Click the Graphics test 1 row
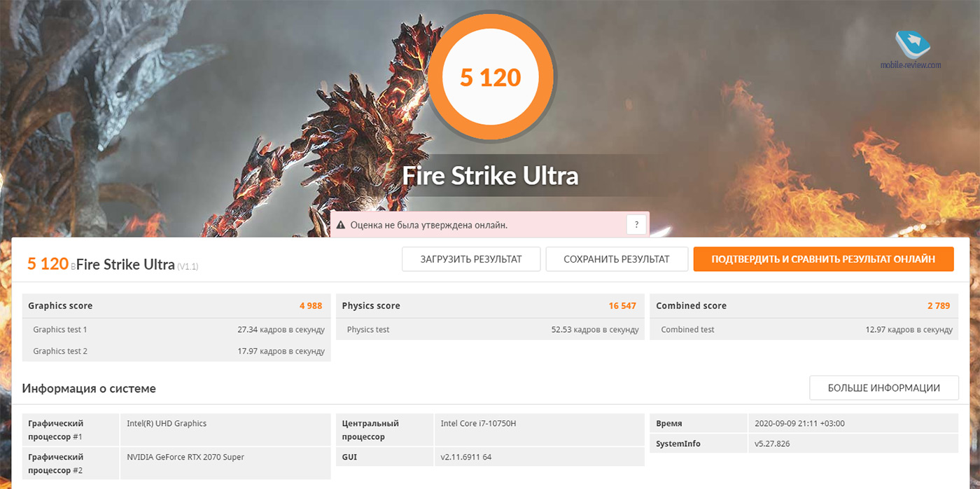Image resolution: width=980 pixels, height=489 pixels. click(x=176, y=329)
